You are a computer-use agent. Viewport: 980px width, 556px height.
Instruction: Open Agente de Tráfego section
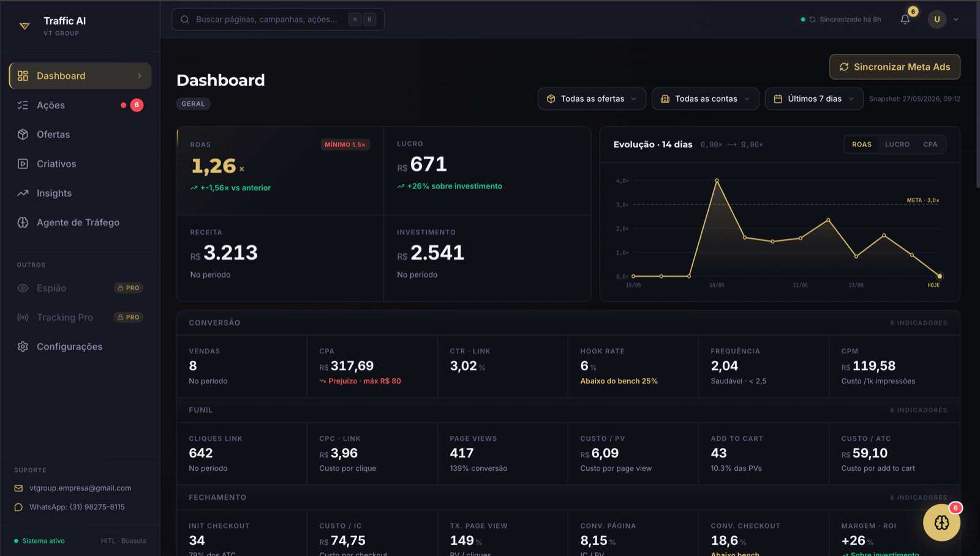pos(80,223)
